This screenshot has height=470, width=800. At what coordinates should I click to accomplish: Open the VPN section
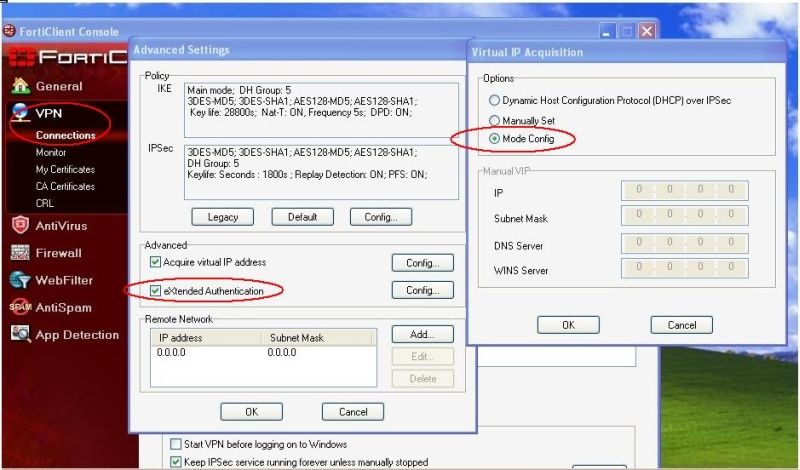48,113
